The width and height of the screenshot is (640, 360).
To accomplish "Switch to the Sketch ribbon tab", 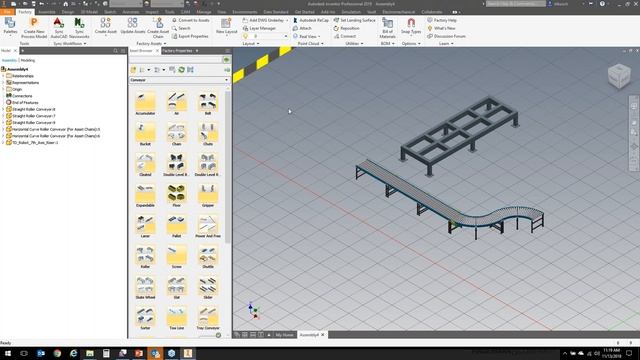I will [x=110, y=12].
